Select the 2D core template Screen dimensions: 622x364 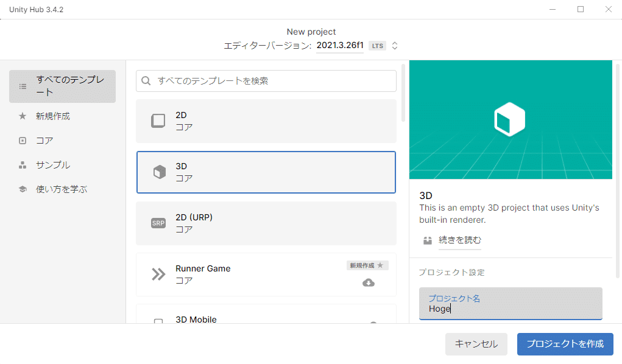pos(266,121)
